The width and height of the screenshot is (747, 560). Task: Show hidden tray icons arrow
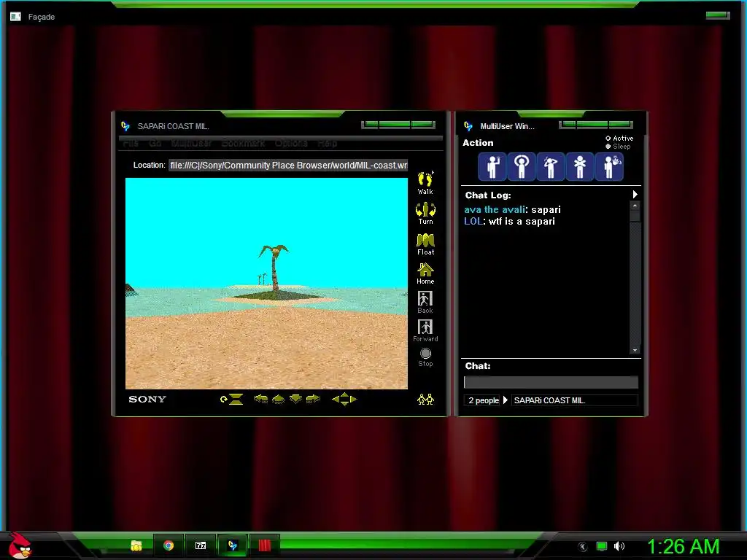tap(583, 547)
